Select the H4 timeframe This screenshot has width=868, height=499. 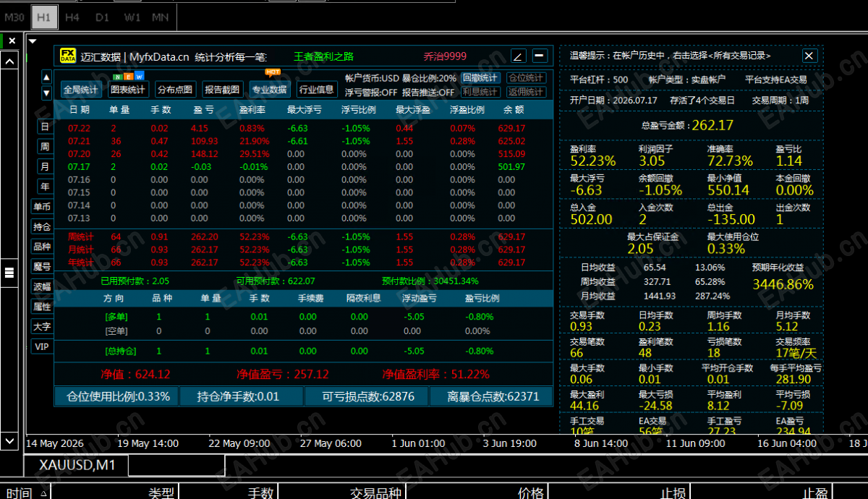pyautogui.click(x=72, y=16)
